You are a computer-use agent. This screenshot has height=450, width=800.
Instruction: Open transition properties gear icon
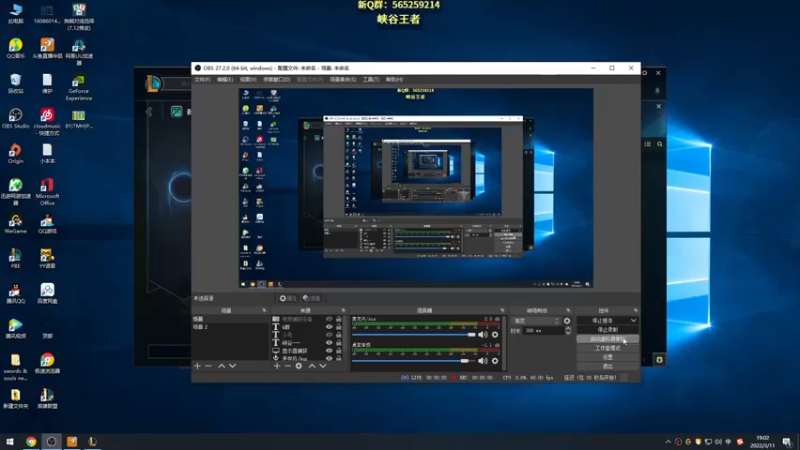tap(567, 321)
